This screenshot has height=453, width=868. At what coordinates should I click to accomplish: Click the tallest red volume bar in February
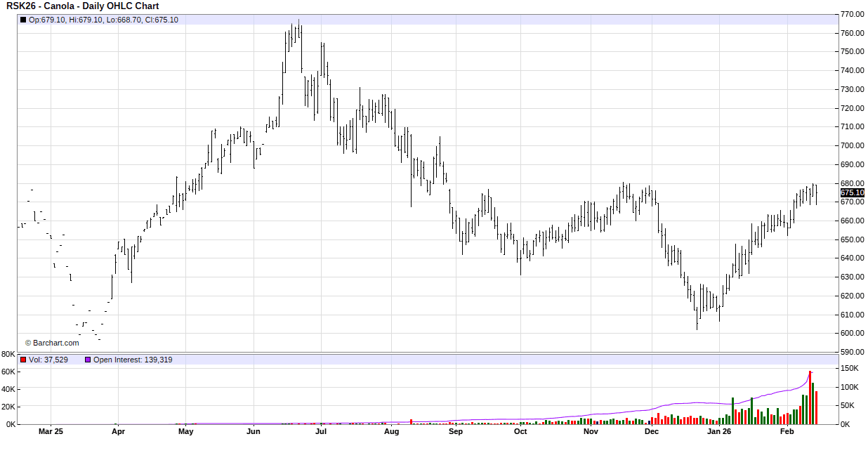click(810, 399)
